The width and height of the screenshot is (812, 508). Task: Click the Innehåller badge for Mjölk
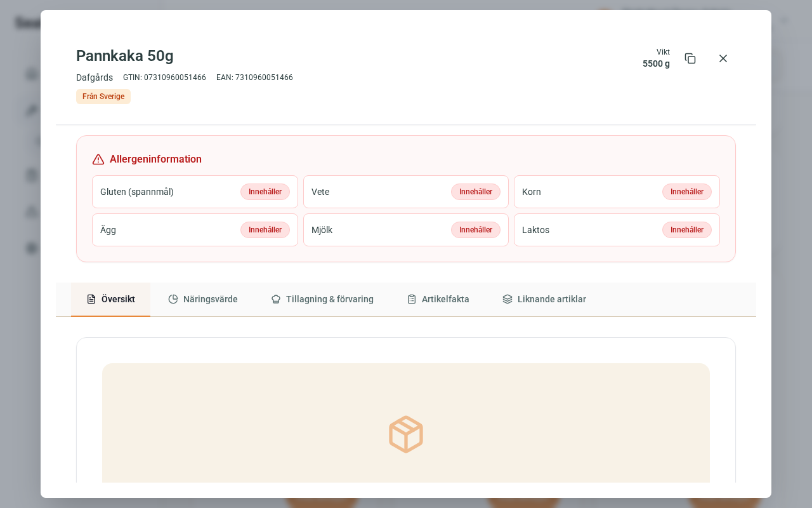click(x=476, y=230)
